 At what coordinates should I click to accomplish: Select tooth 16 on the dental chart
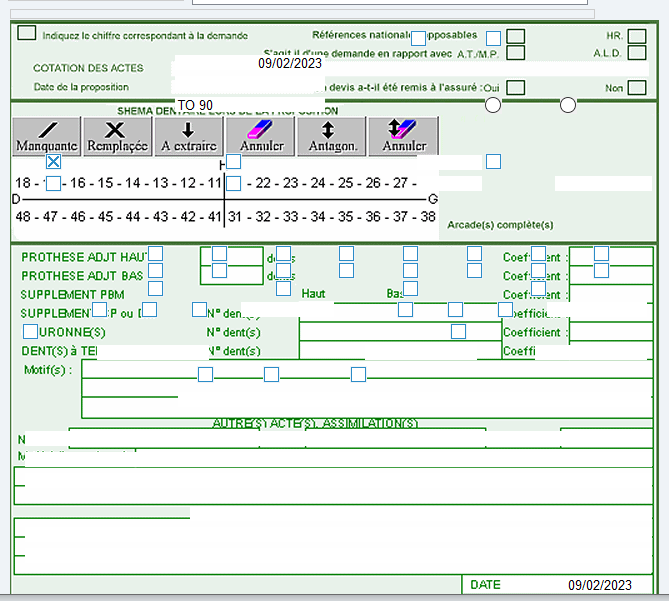(x=78, y=183)
